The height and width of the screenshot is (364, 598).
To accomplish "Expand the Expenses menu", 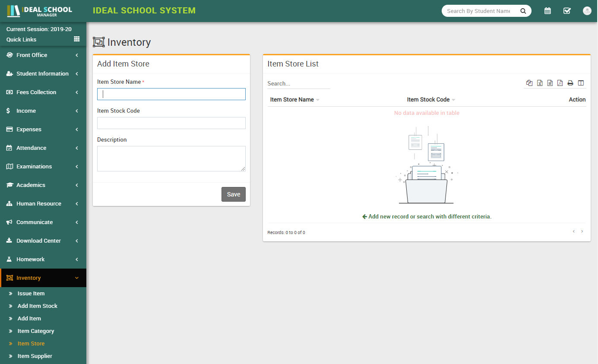I will (x=43, y=129).
